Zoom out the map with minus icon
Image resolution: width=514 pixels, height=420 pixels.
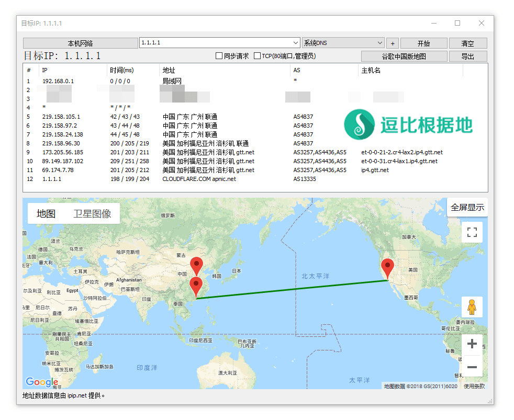[472, 367]
